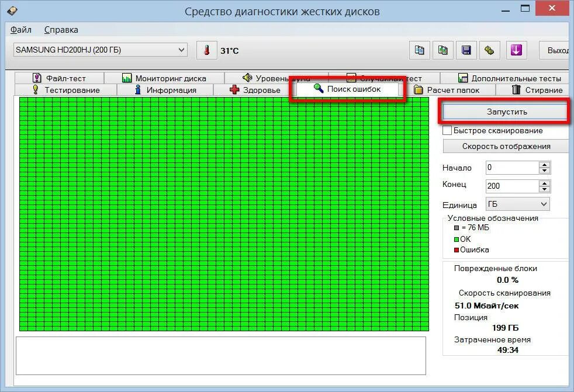
Task: Close the window with the red X
Action: coord(552,8)
